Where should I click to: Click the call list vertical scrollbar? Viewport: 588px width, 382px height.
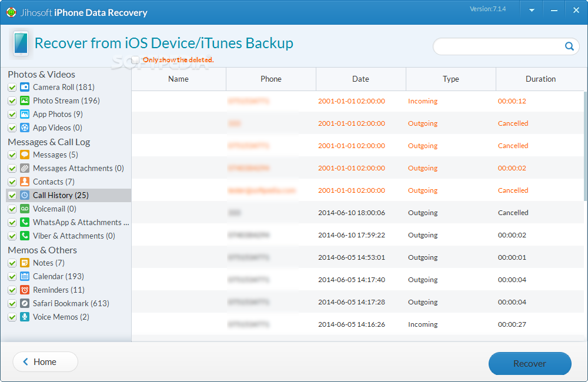586,146
